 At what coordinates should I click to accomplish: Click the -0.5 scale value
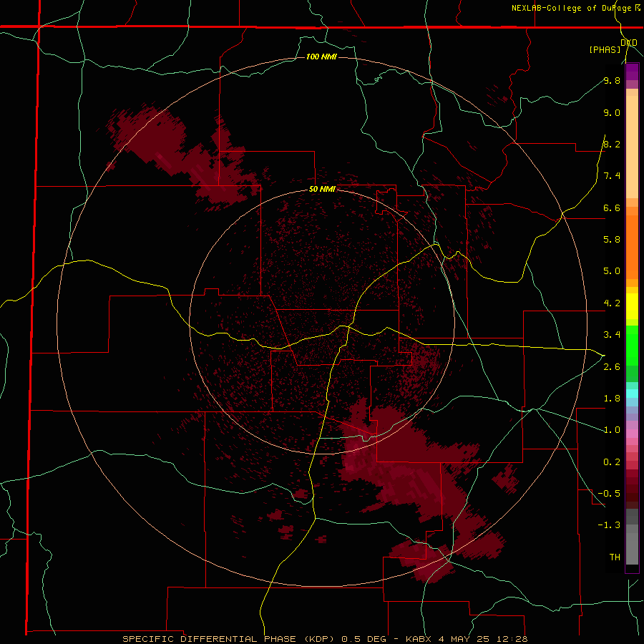point(609,494)
